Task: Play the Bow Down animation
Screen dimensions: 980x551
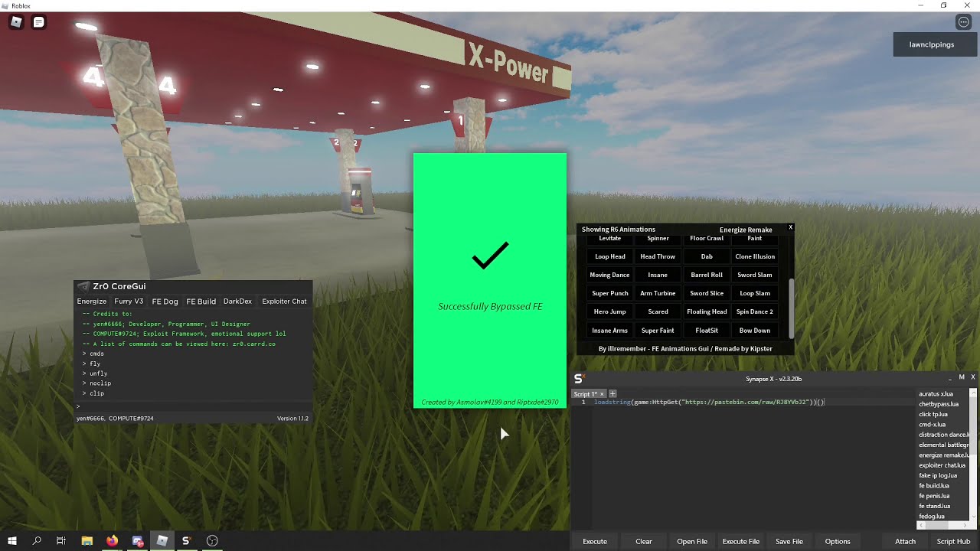Action: pyautogui.click(x=755, y=331)
